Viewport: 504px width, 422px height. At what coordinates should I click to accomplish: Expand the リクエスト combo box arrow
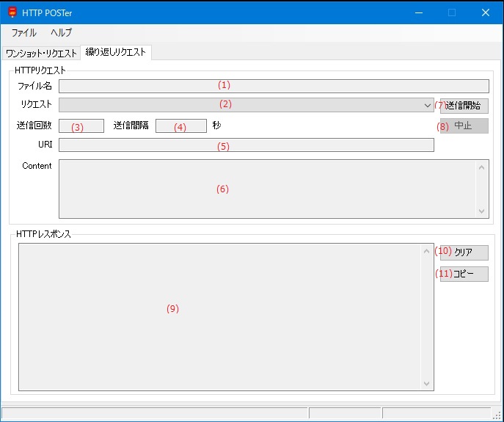pyautogui.click(x=427, y=105)
